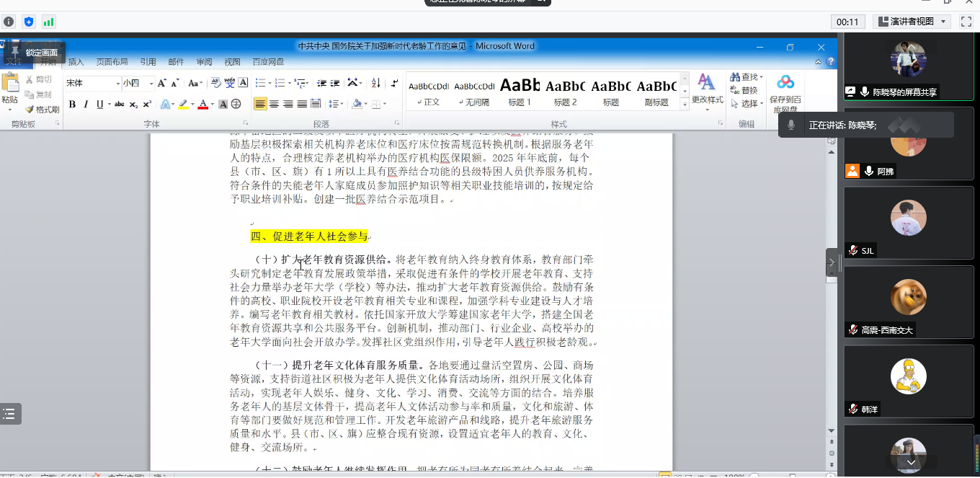Open the 审阅 ribbon tab

click(204, 62)
